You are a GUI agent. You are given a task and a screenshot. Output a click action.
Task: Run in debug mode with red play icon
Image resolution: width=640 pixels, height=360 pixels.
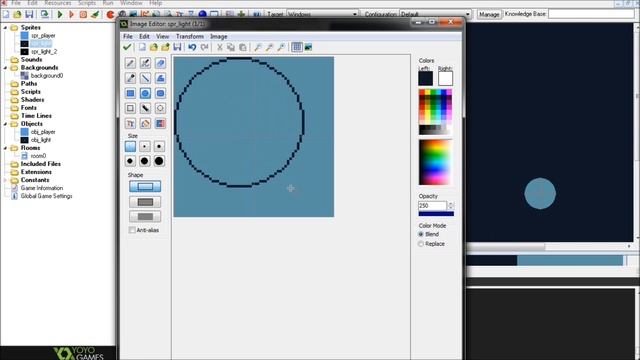pos(71,15)
